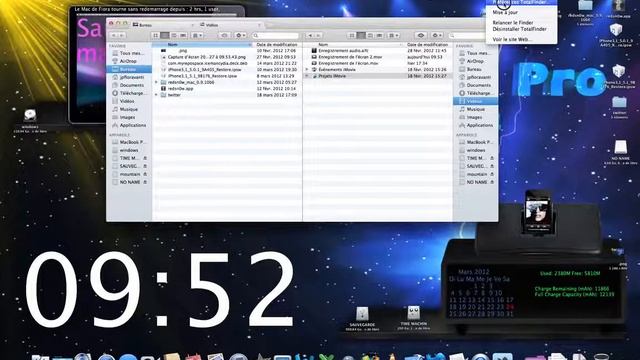Choose Désinstaller TotalFinder menu item
The height and width of the screenshot is (360, 640).
[x=521, y=29]
